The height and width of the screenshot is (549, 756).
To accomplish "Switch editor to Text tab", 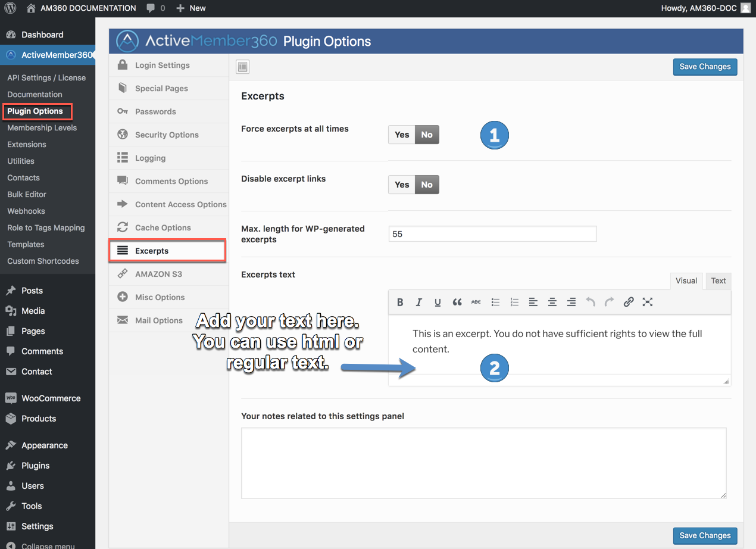I will 718,281.
